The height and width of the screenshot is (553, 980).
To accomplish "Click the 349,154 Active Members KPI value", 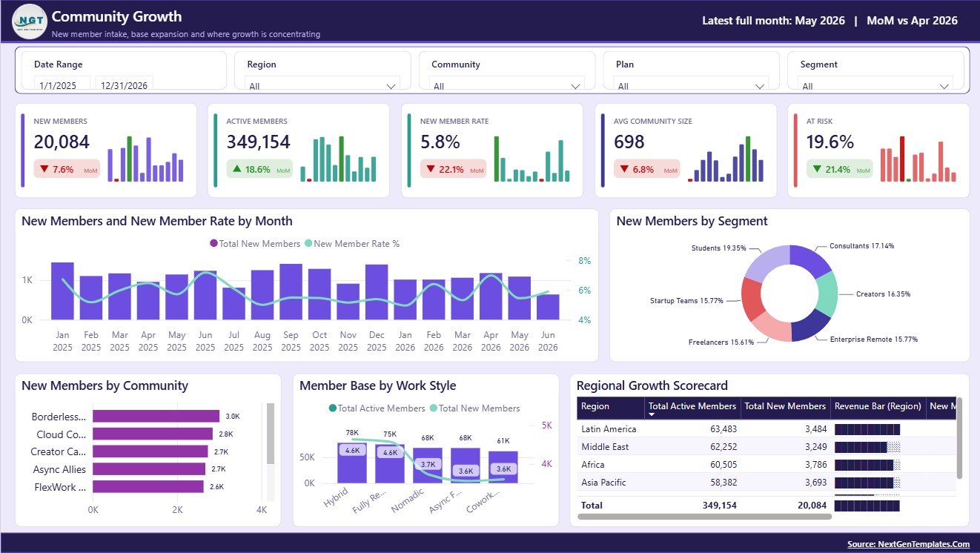I will click(x=259, y=142).
